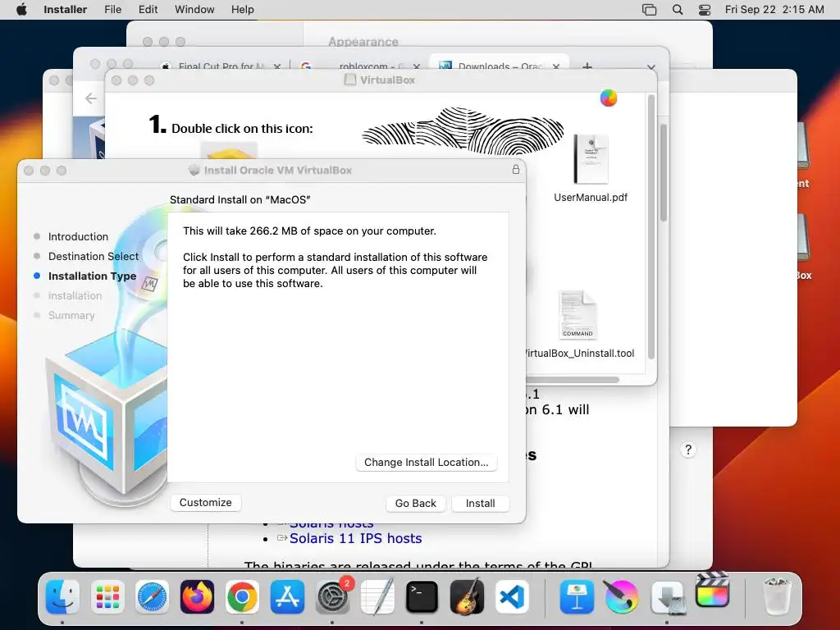Click the browser back arrow

(91, 98)
